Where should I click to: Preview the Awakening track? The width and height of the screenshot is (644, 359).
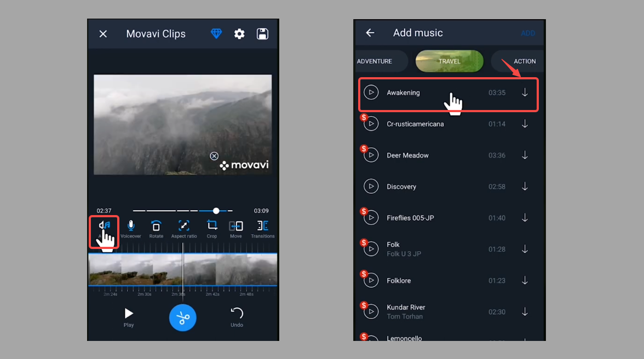[x=371, y=92]
